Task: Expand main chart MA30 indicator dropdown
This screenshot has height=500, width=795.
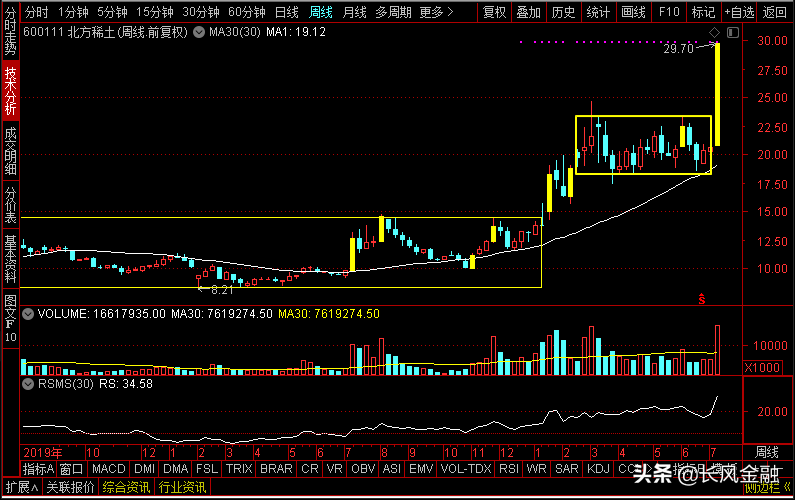Action: (x=199, y=32)
